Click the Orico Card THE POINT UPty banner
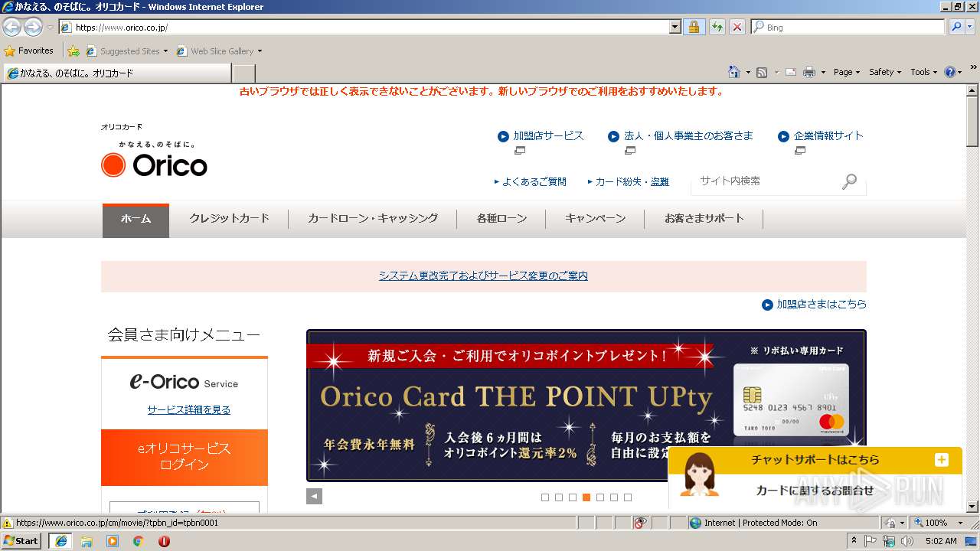This screenshot has height=551, width=980. [x=586, y=406]
